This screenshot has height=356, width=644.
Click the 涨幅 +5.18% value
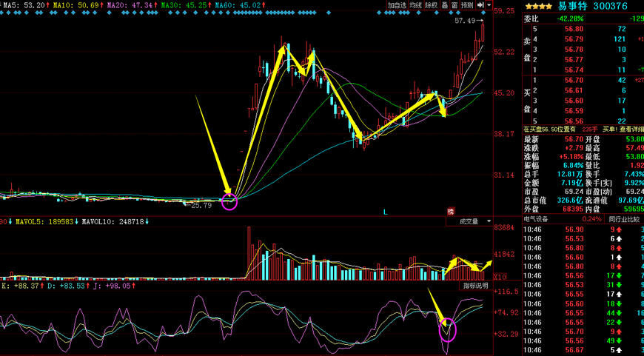571,156
